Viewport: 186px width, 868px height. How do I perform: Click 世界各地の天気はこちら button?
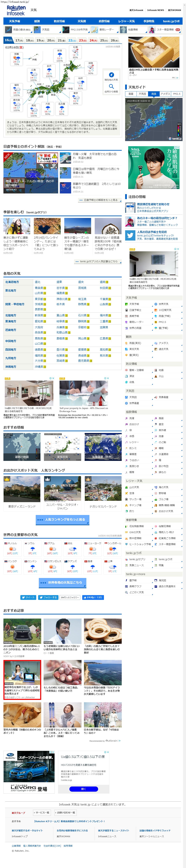(63, 582)
